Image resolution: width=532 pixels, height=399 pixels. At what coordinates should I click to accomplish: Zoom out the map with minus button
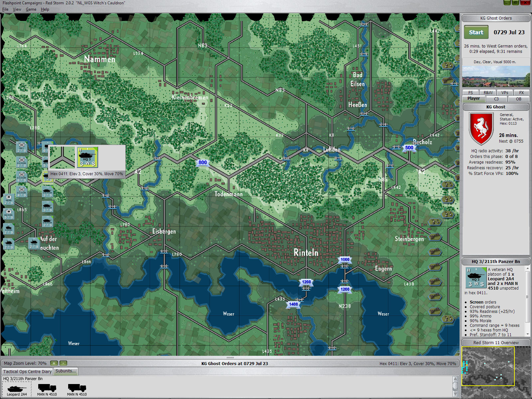[63, 363]
